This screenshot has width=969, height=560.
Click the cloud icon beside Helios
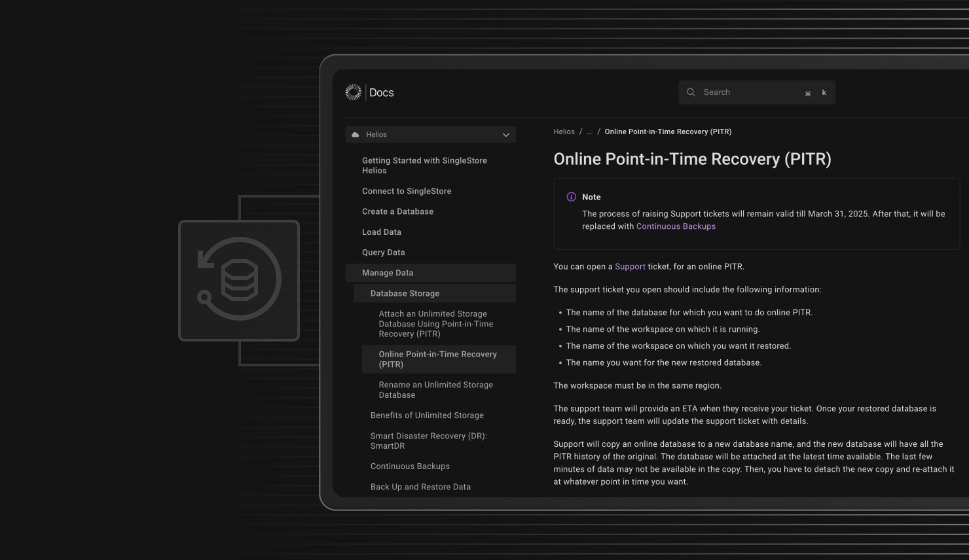(x=356, y=134)
